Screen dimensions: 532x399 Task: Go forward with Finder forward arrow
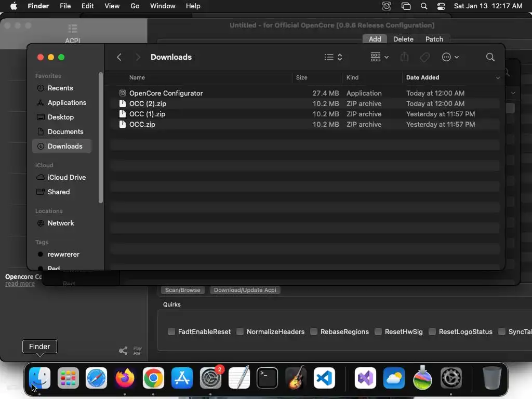[138, 57]
